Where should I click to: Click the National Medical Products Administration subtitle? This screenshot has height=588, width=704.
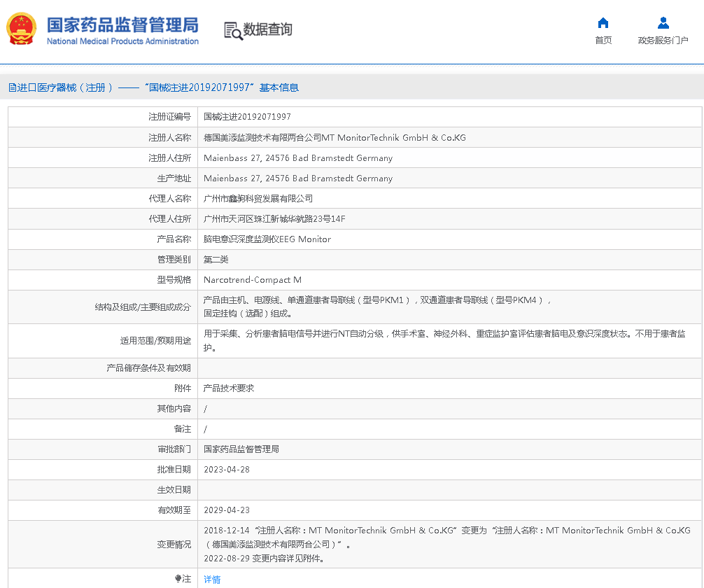[x=122, y=41]
